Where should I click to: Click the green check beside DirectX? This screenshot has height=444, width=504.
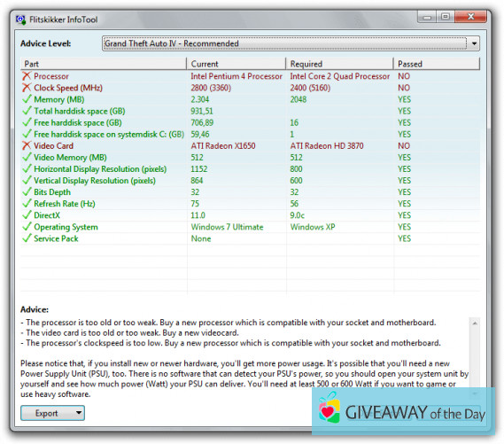pyautogui.click(x=27, y=214)
